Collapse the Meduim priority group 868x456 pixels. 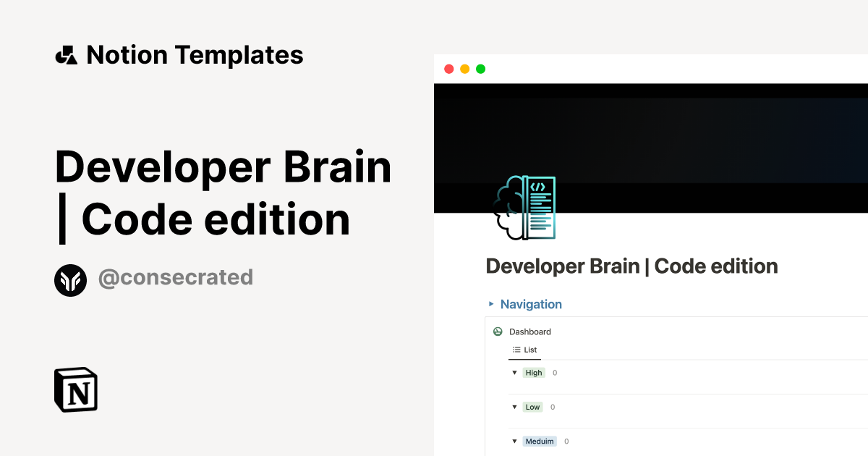(514, 441)
